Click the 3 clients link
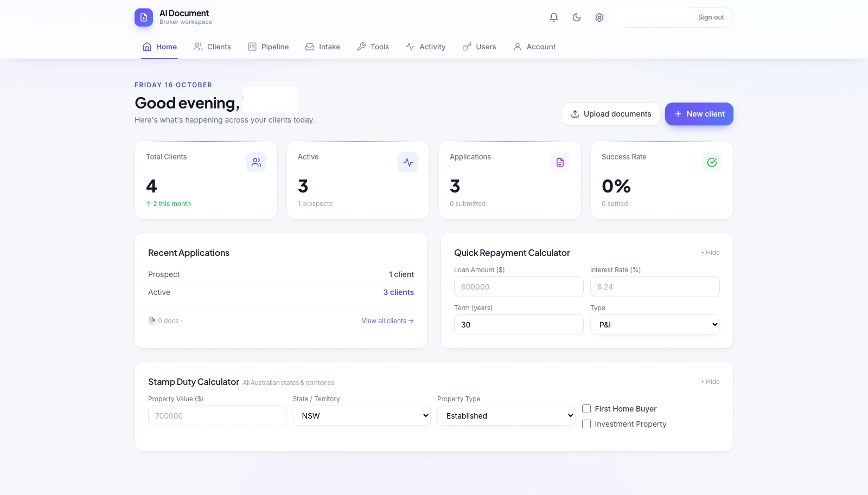The height and width of the screenshot is (495, 868). [x=399, y=292]
